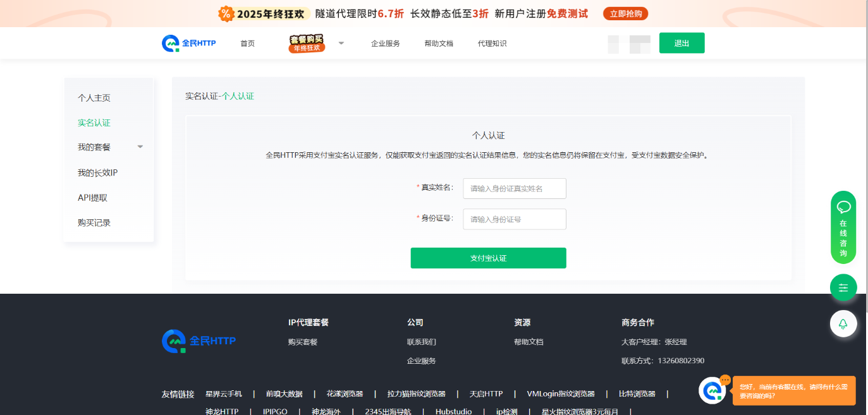Open the 在线咨询 chat widget
The width and height of the screenshot is (868, 415).
tap(843, 227)
